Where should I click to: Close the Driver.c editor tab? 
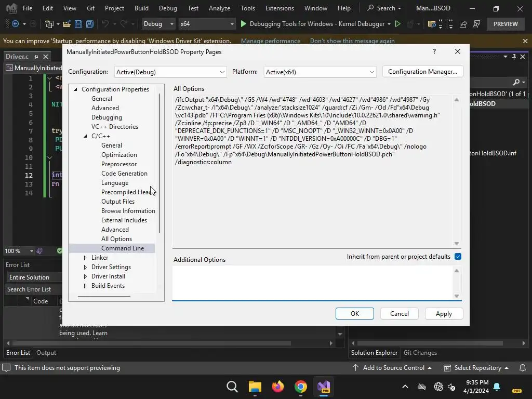click(x=46, y=57)
